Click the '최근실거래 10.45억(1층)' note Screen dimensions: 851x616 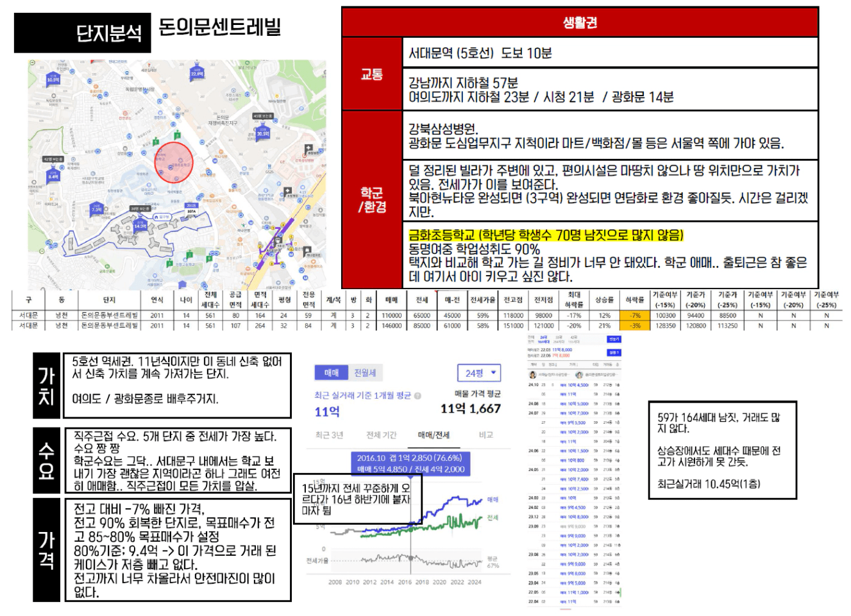coord(708,484)
